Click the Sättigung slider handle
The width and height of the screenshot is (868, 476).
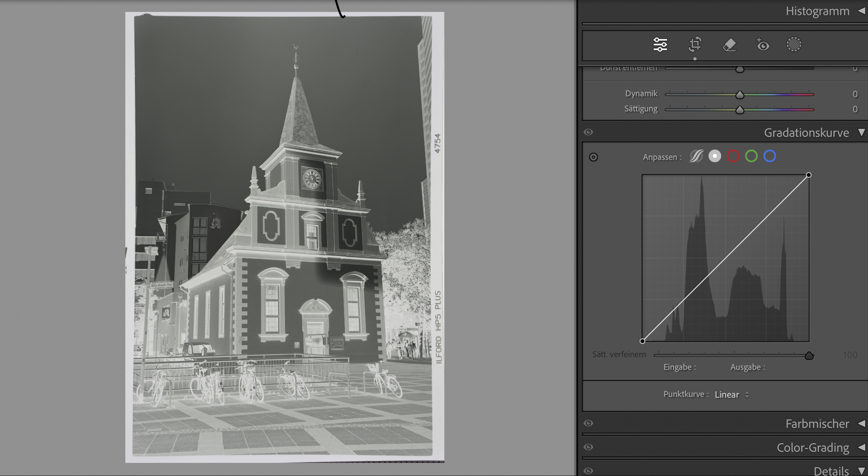tap(740, 110)
